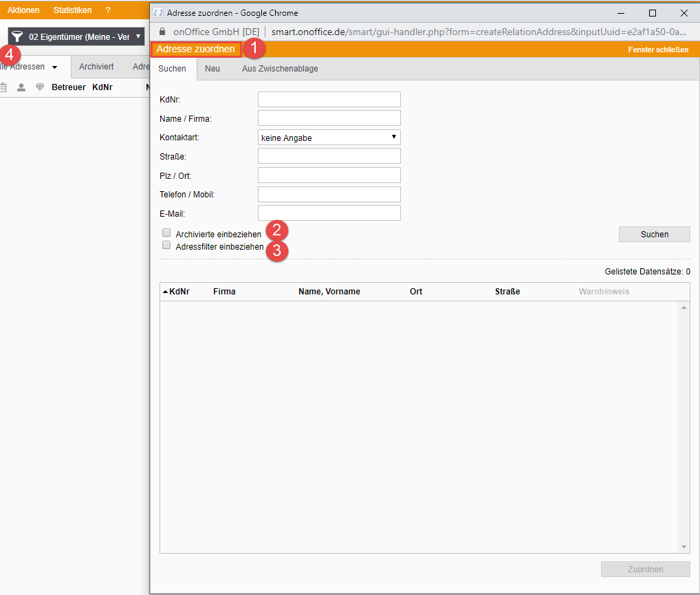The width and height of the screenshot is (700, 595).
Task: Click the results list scroll-up arrow
Action: (683, 307)
